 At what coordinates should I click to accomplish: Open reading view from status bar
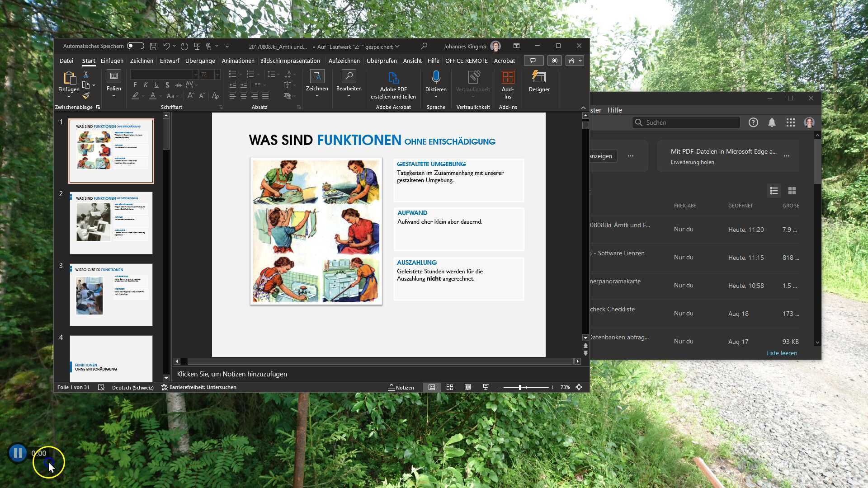pyautogui.click(x=467, y=387)
